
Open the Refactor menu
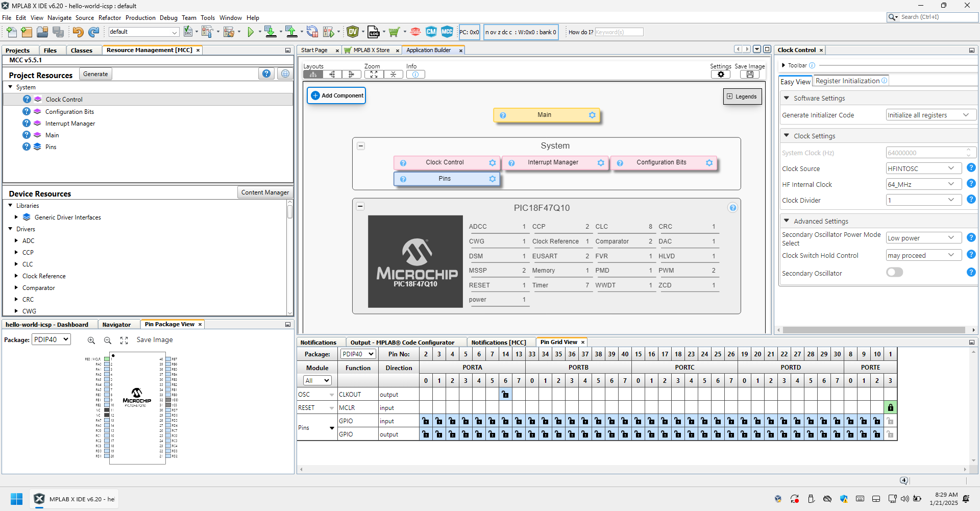tap(110, 18)
